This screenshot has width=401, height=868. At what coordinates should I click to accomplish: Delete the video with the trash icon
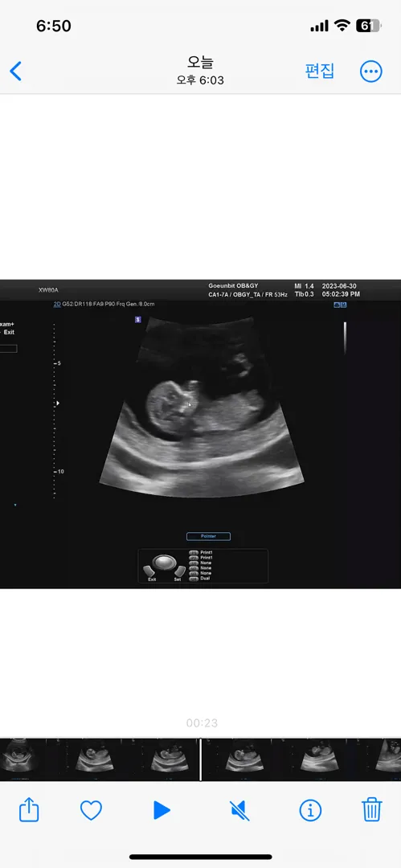[x=372, y=810]
